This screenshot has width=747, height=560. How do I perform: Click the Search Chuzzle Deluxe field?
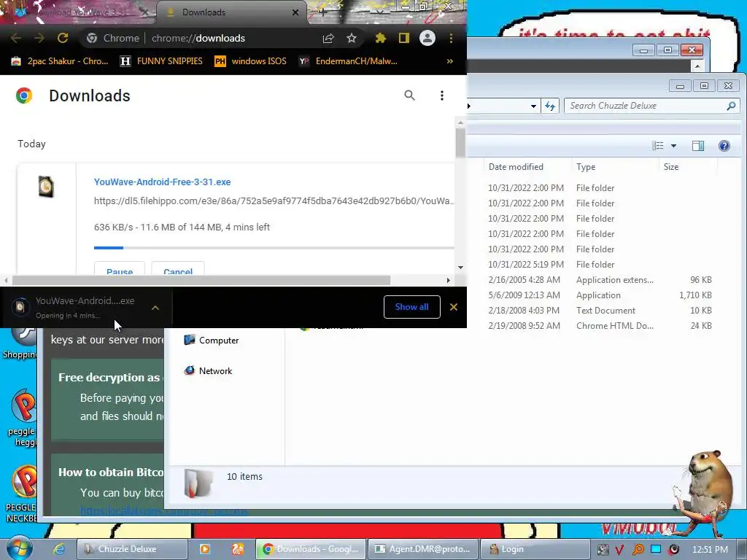click(651, 106)
